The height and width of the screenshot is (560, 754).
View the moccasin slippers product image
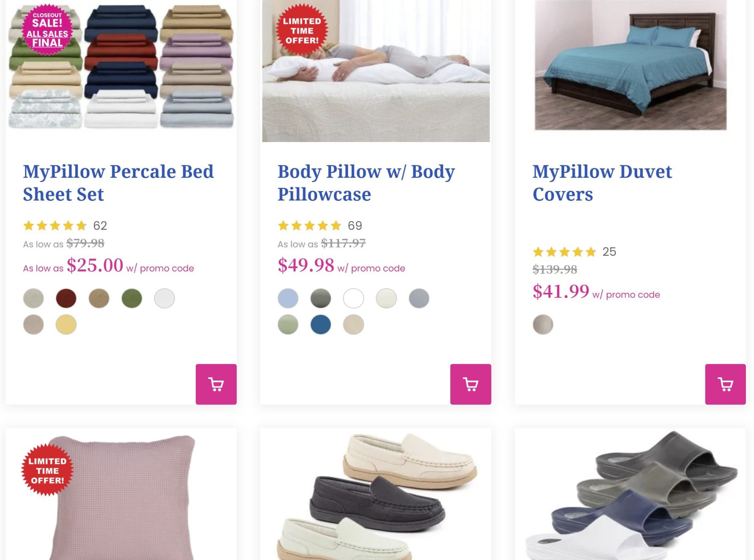376,497
